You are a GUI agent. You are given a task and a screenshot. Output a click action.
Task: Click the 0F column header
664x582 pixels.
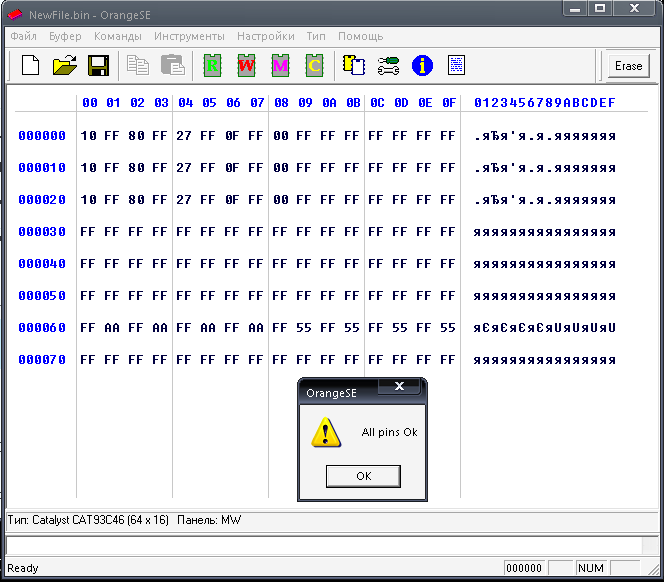[449, 103]
